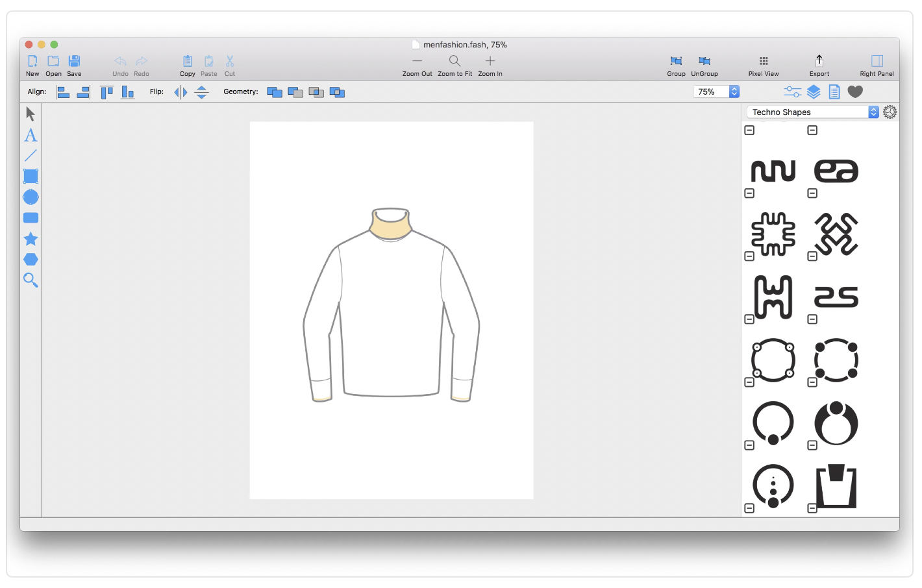This screenshot has width=922, height=588.
Task: Activate the magnifier zoom tool
Action: click(31, 280)
